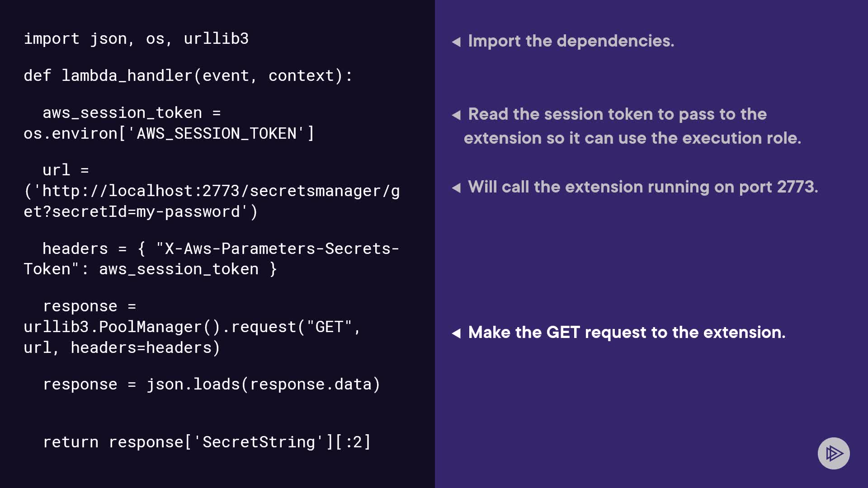The image size is (868, 488).
Task: Click the 'extension running on port 2773' note
Action: click(643, 187)
